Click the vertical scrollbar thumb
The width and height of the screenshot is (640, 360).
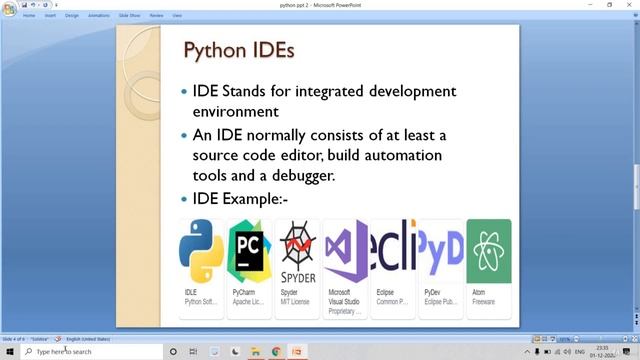point(636,187)
